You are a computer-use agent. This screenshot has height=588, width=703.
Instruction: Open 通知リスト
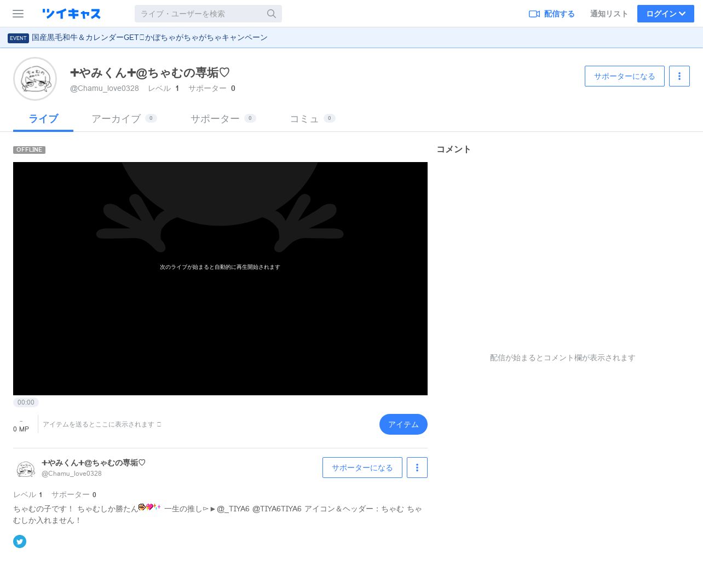click(609, 14)
